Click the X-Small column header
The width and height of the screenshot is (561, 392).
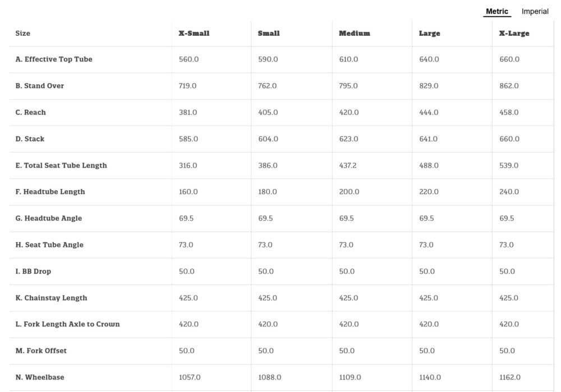coord(194,33)
